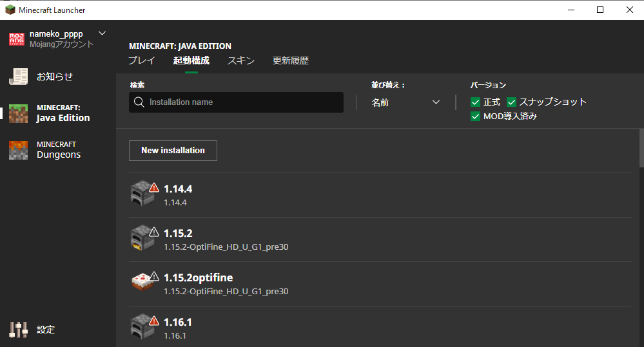
Task: Click the red warning triangle on 1.14.4
Action: (x=154, y=188)
